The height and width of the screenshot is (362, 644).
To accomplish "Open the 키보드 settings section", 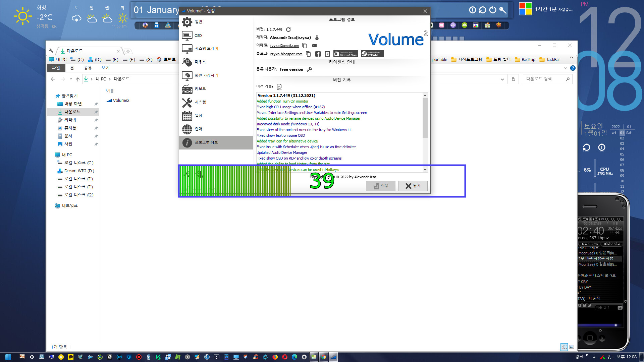I will (x=216, y=89).
